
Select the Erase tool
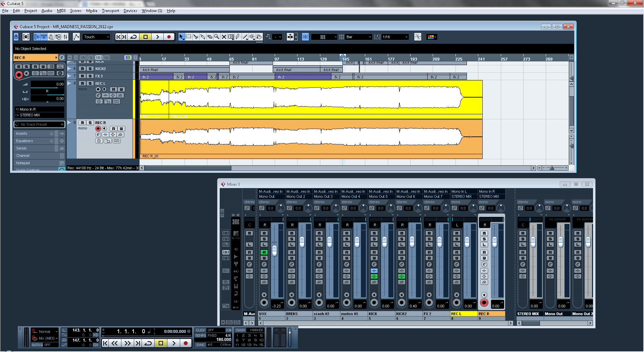pos(210,37)
